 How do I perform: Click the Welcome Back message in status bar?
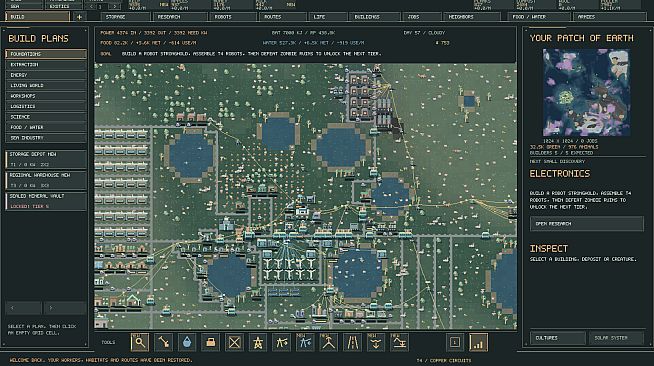(x=101, y=360)
